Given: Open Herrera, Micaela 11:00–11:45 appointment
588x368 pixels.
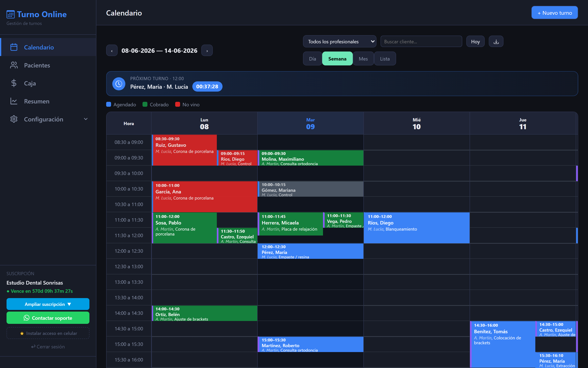Looking at the screenshot, I should point(290,224).
